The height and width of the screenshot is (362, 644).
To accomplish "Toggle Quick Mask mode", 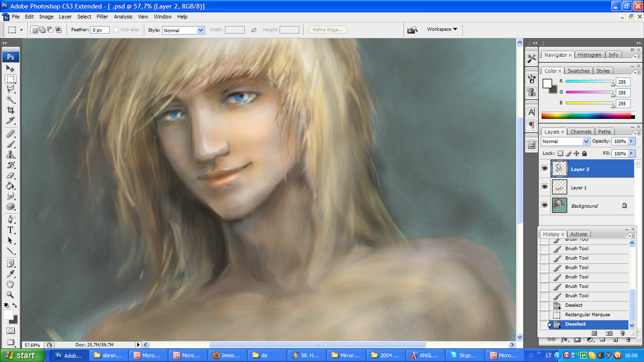I will (11, 331).
